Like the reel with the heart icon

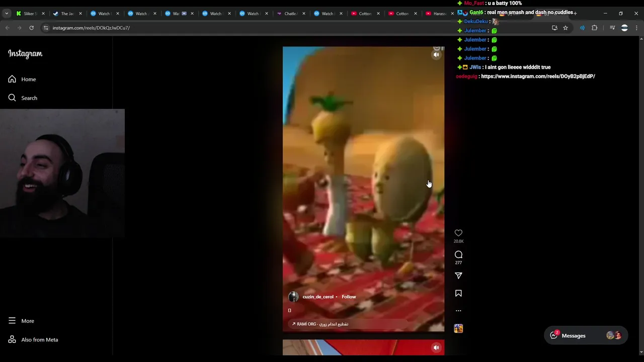pyautogui.click(x=458, y=233)
